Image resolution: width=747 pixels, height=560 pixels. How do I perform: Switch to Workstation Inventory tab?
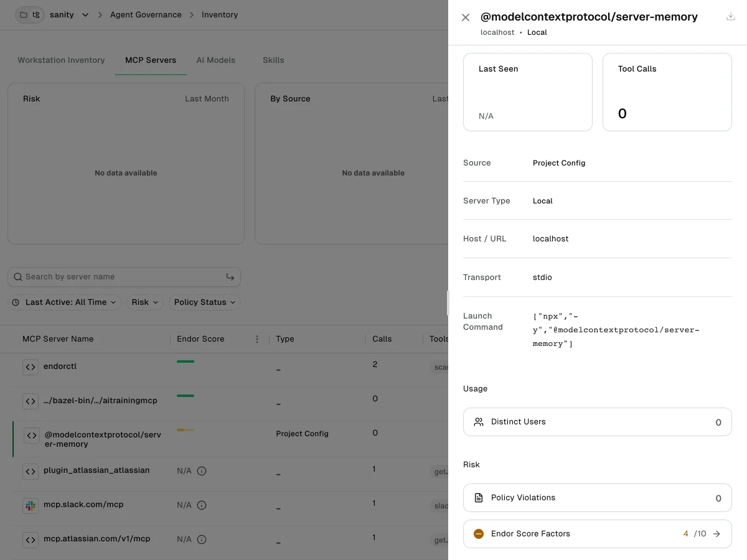(x=61, y=60)
